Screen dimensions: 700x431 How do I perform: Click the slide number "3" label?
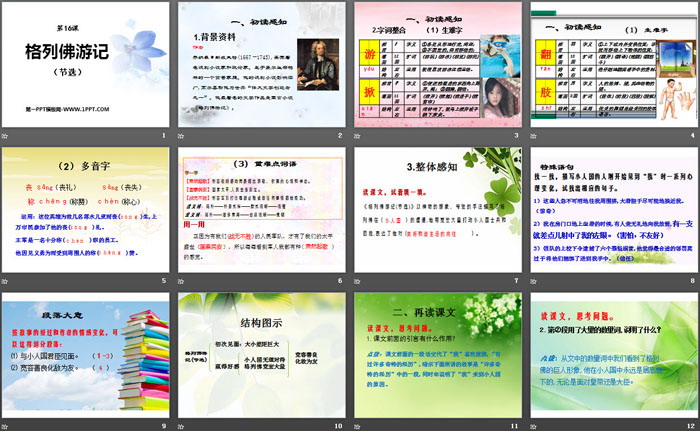point(517,135)
